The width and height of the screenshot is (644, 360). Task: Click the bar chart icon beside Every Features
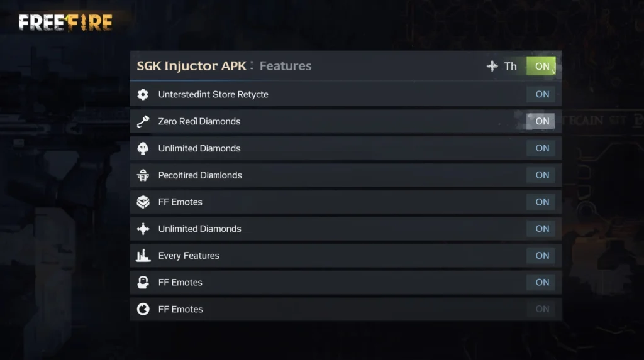click(x=143, y=256)
